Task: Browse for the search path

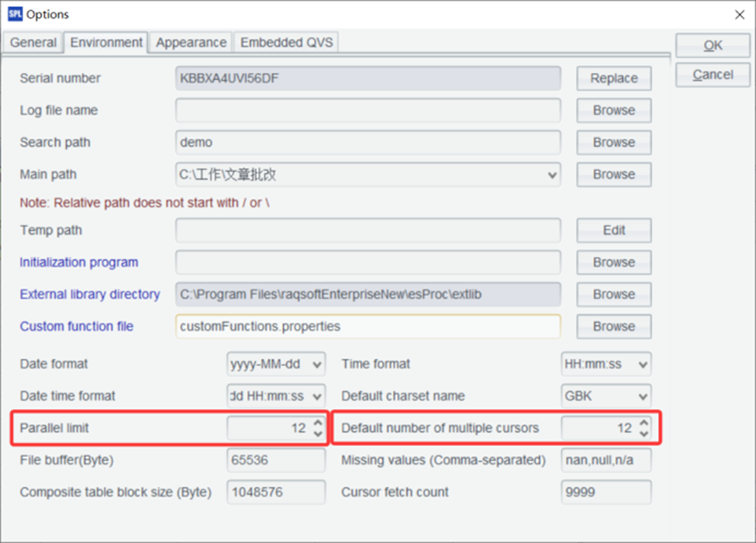Action: click(613, 142)
